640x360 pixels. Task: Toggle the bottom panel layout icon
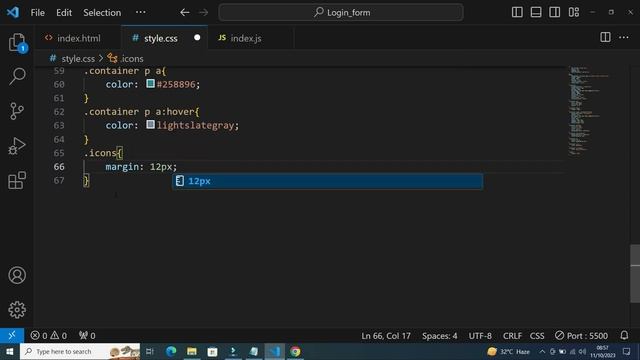click(536, 12)
